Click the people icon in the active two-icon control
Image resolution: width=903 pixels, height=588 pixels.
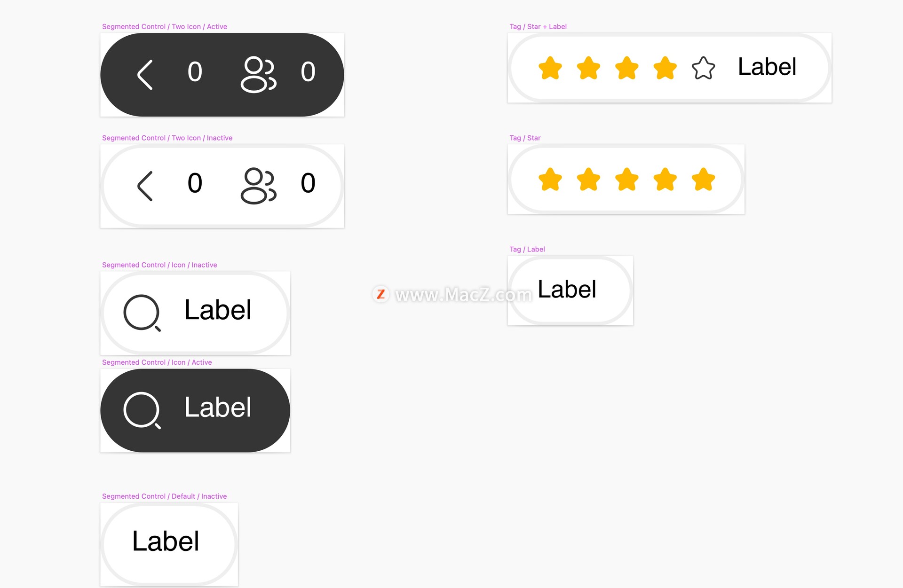coord(258,74)
